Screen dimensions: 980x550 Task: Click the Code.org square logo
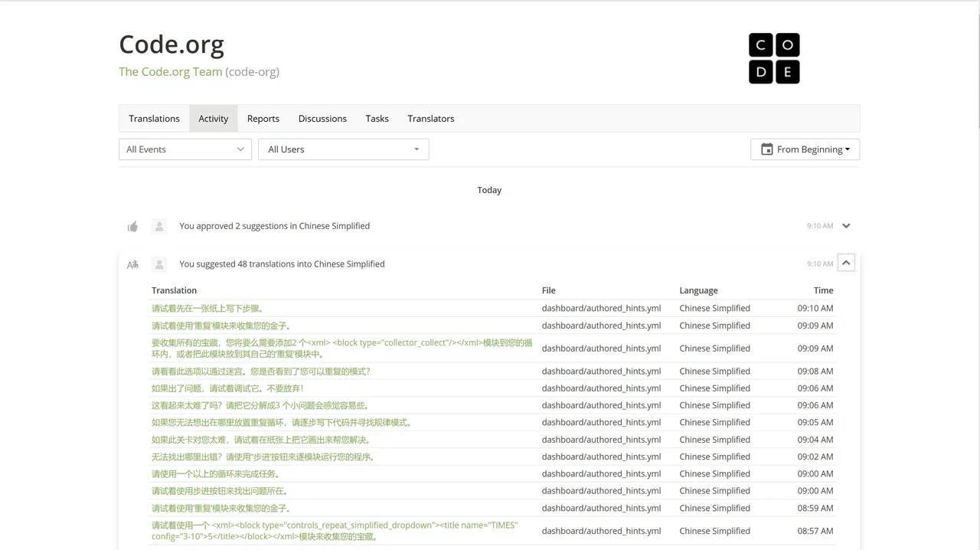[x=774, y=58]
